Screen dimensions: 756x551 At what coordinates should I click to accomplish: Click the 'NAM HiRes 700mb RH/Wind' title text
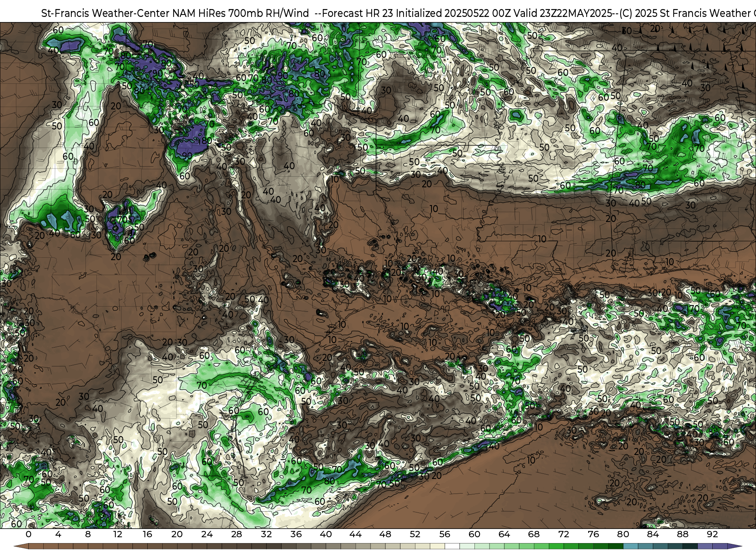pyautogui.click(x=241, y=13)
